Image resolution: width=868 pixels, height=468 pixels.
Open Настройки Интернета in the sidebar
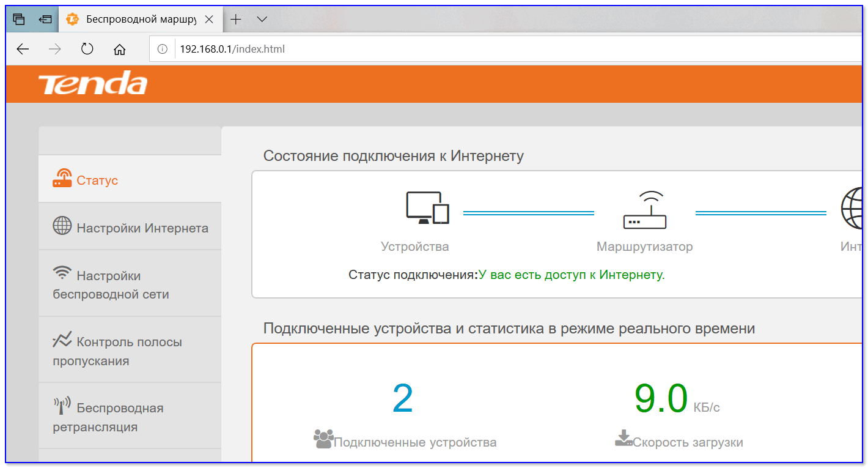coord(130,227)
